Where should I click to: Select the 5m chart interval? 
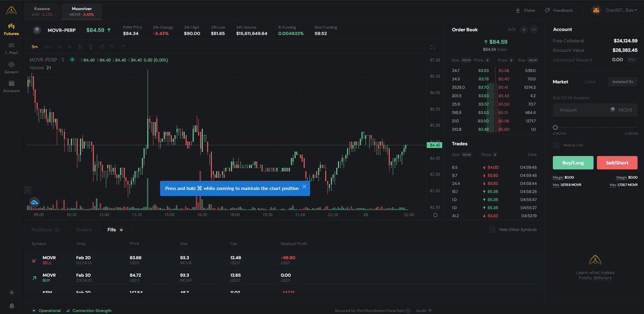click(35, 47)
